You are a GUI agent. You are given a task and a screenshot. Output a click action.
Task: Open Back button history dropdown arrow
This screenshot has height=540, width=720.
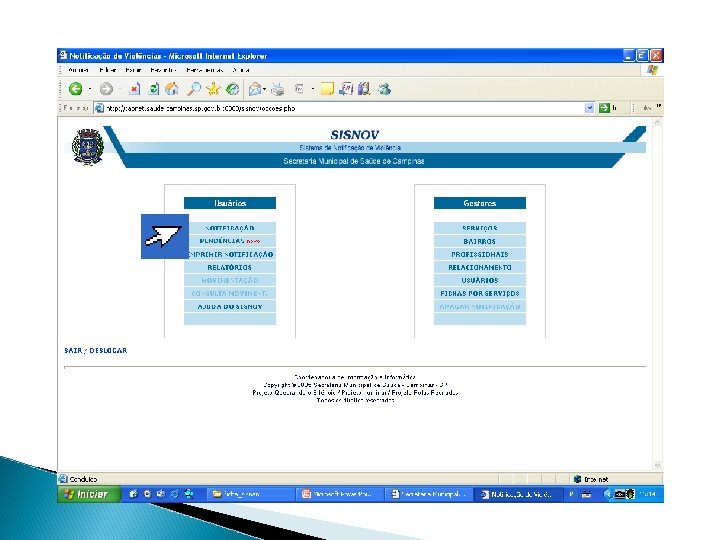tap(90, 89)
